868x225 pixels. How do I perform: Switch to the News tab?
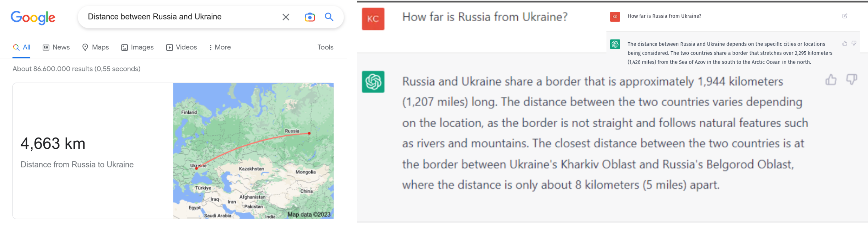pos(56,47)
